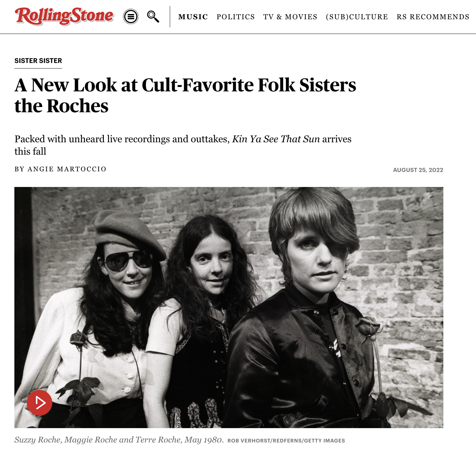Go to the Politics section
Screen dimensions: 476x449
236,17
